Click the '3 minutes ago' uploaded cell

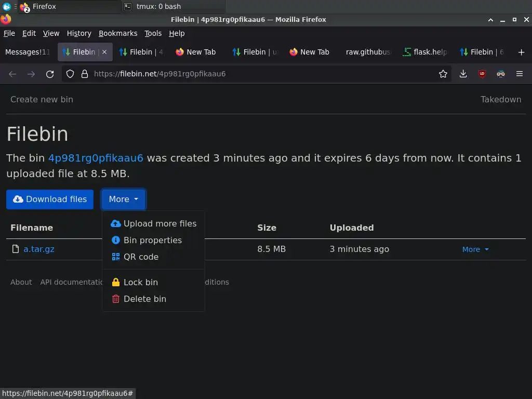pyautogui.click(x=360, y=249)
